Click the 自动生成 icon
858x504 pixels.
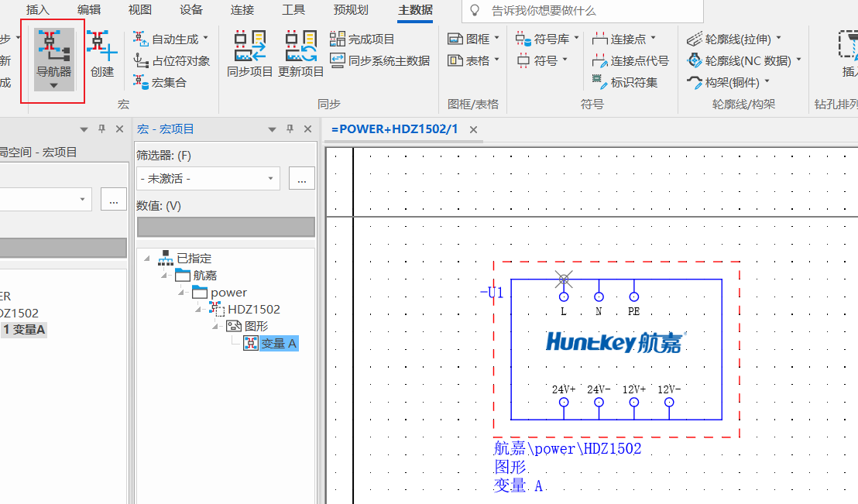(x=141, y=39)
